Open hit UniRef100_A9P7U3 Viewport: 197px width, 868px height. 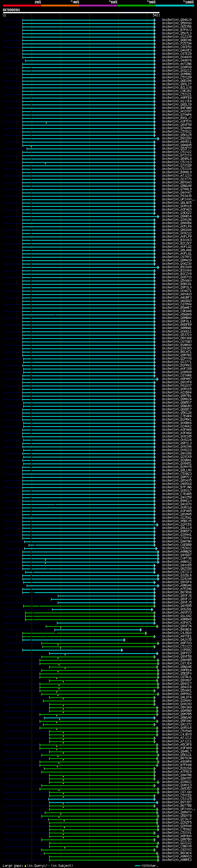(x=177, y=643)
